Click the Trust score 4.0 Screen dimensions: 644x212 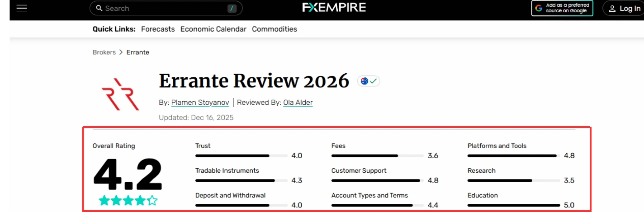(297, 156)
